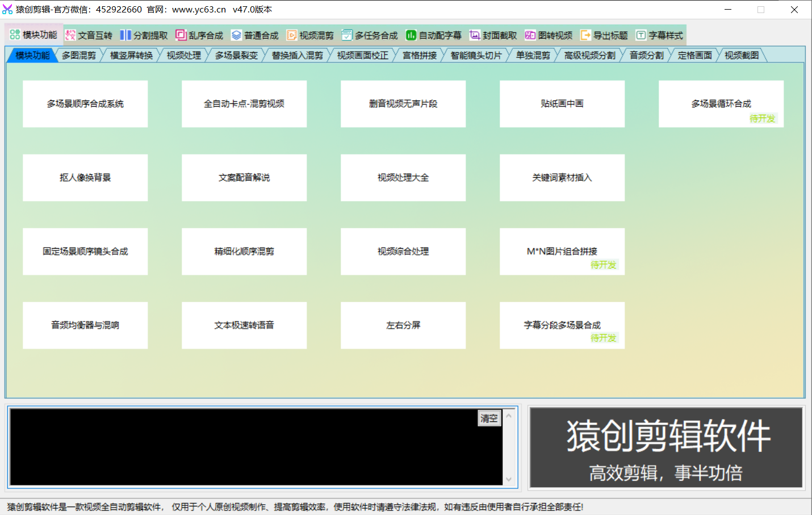Open the 文本极速转语音 module
The image size is (812, 515).
point(244,325)
